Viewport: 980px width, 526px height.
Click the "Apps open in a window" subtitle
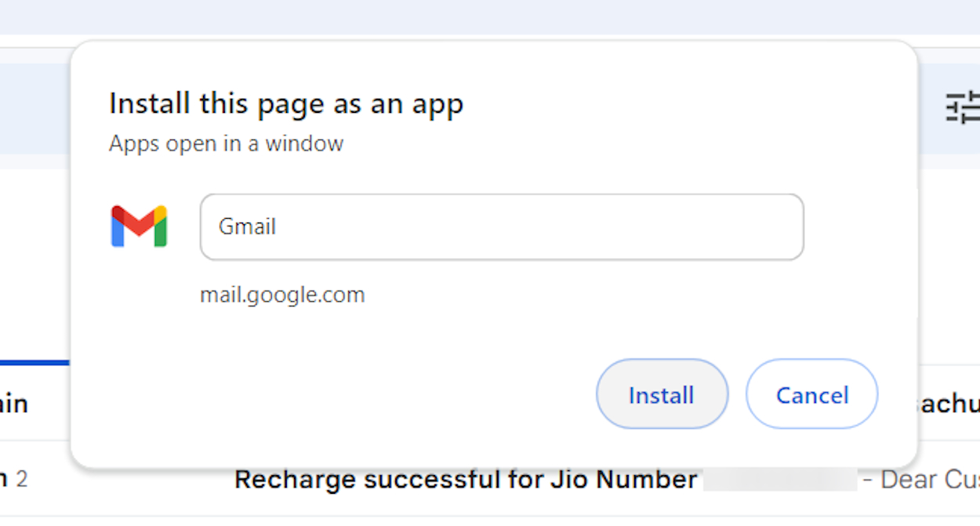click(226, 143)
